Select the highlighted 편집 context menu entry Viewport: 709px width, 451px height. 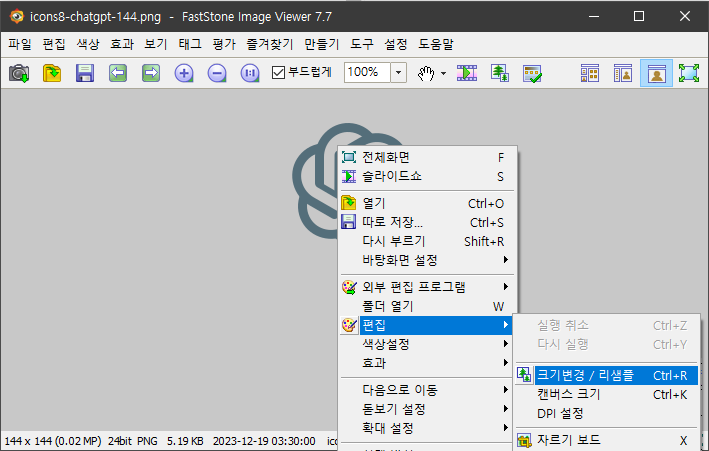[x=426, y=325]
